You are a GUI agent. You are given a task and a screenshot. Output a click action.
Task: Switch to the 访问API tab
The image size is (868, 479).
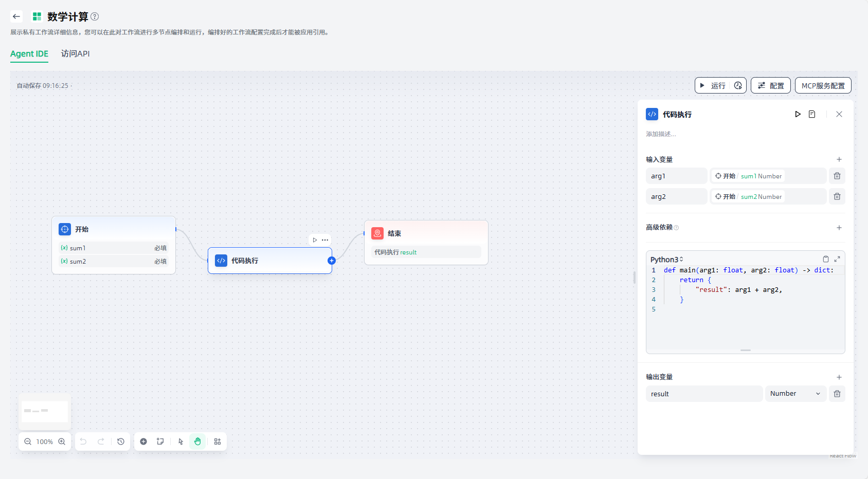pyautogui.click(x=75, y=53)
